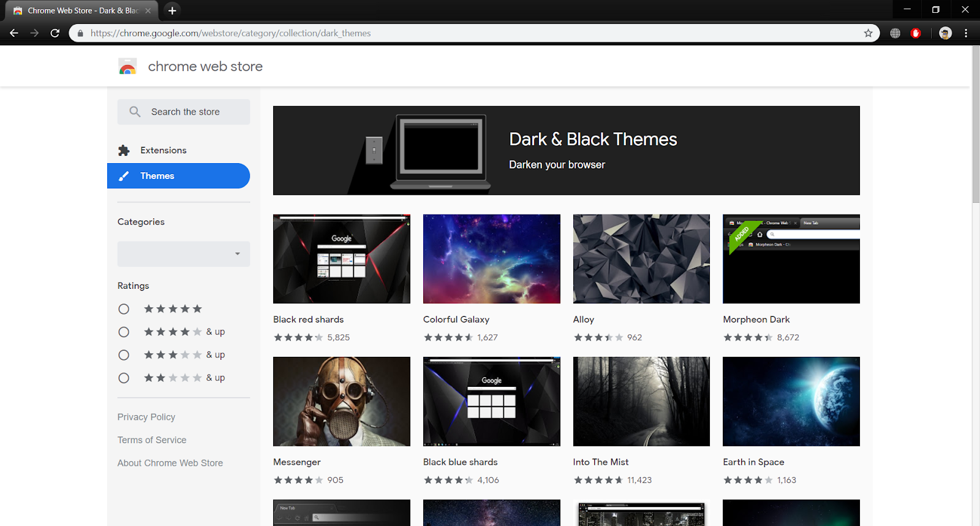The width and height of the screenshot is (980, 526).
Task: Click the chrome web store title
Action: pos(205,66)
